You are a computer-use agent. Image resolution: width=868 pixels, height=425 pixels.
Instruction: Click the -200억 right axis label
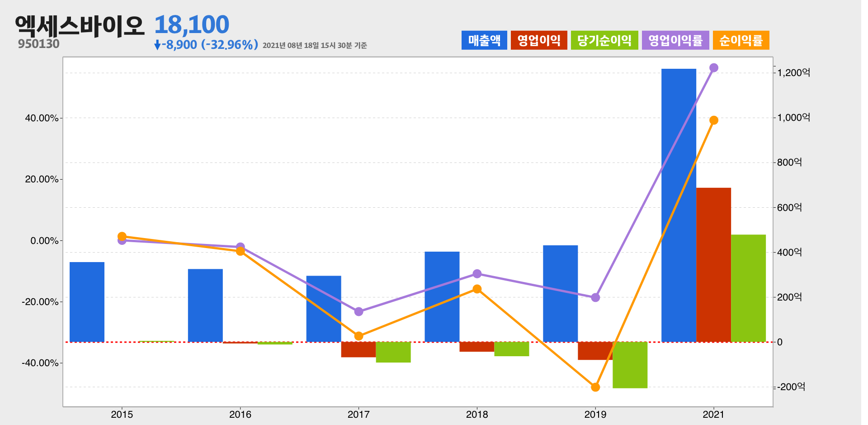click(791, 387)
